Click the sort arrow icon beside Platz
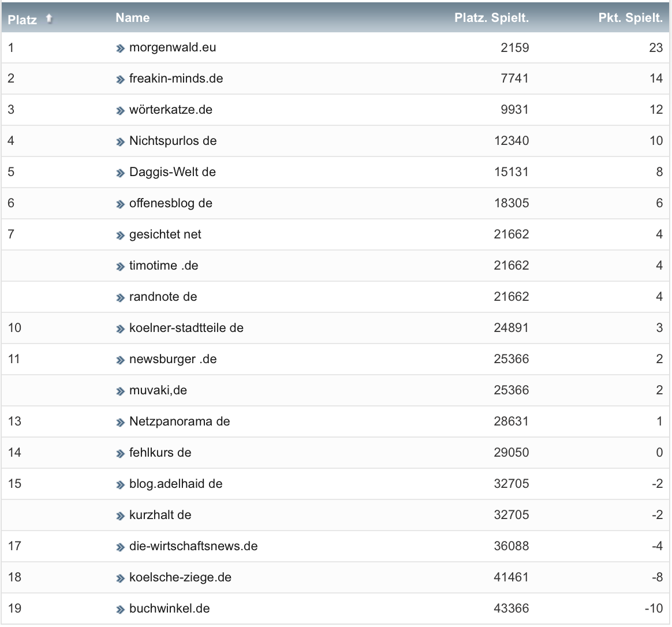The image size is (672, 627). (49, 19)
